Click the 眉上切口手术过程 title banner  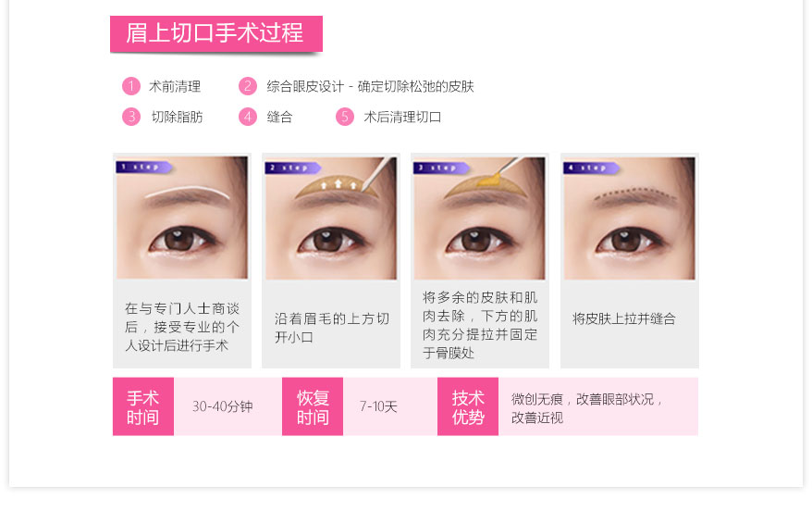click(215, 33)
